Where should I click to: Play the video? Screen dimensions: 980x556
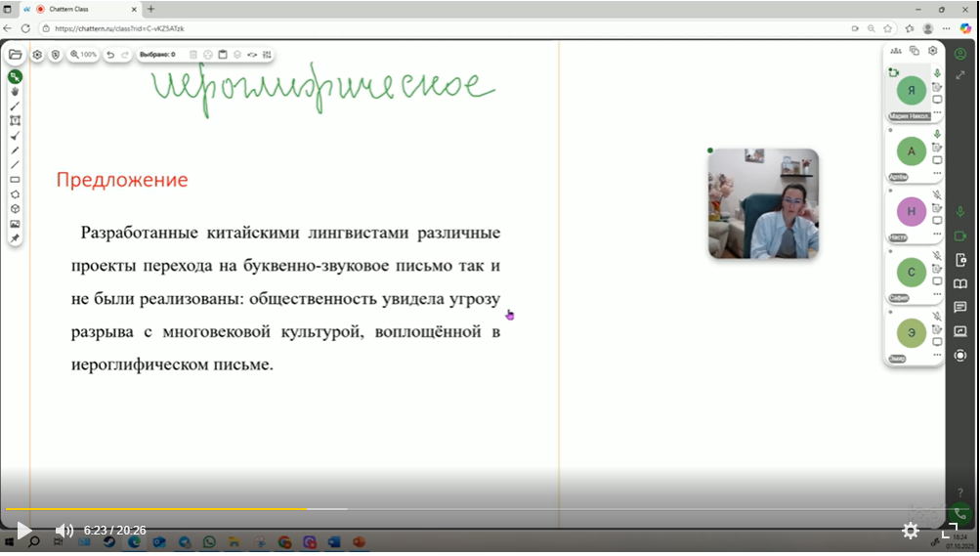[x=23, y=531]
